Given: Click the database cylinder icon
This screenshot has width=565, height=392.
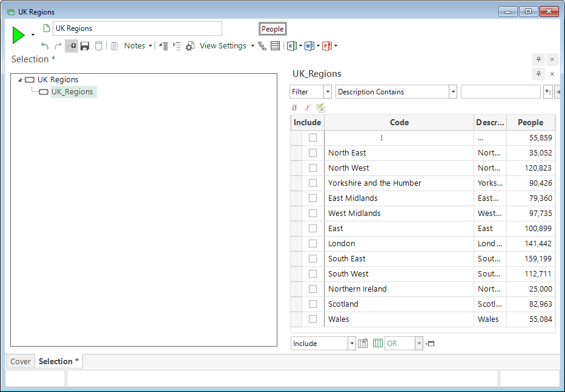Looking at the screenshot, I should pos(98,46).
